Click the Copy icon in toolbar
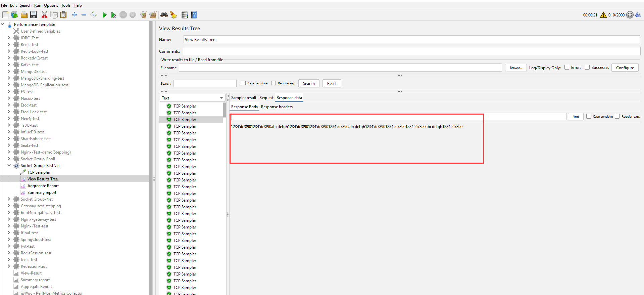644x295 pixels. [x=54, y=15]
